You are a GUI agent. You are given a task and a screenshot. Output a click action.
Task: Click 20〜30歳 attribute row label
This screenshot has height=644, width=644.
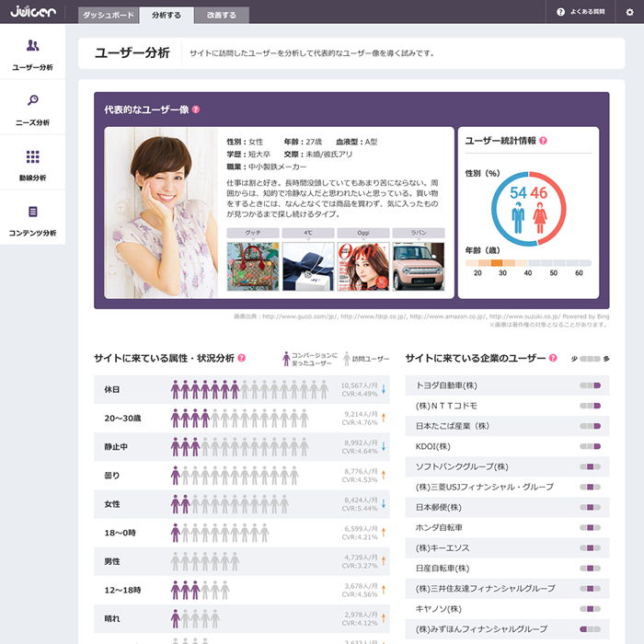point(122,418)
